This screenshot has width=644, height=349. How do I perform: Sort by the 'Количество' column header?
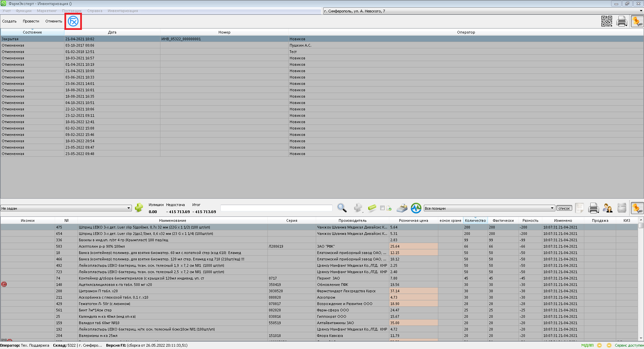point(475,220)
